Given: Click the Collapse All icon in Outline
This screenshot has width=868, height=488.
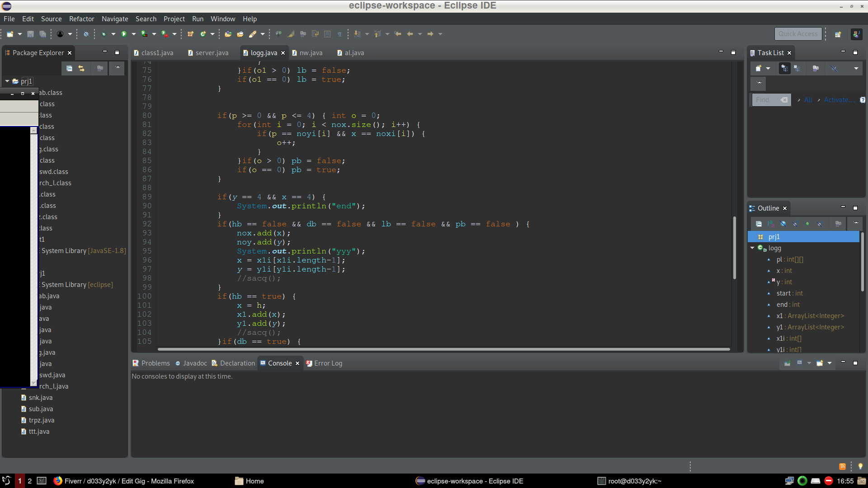Looking at the screenshot, I should pos(759,224).
